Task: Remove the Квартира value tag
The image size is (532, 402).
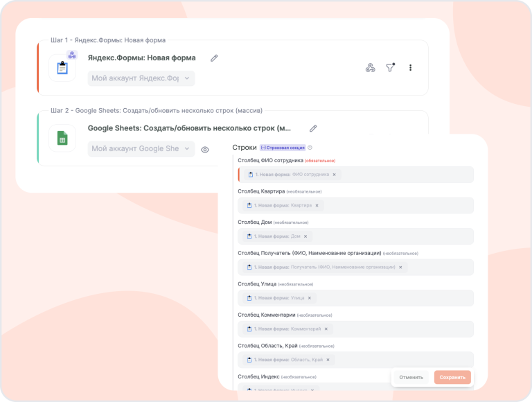Action: pos(317,205)
